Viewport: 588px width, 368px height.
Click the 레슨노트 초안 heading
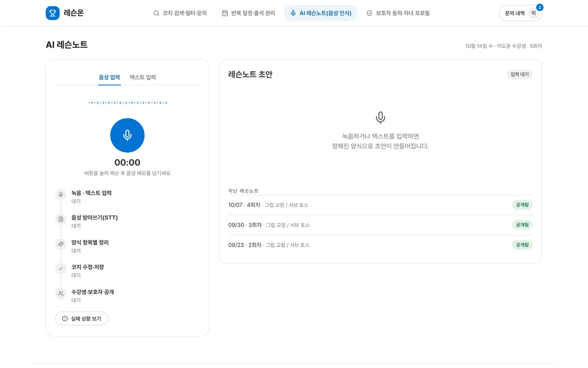click(x=250, y=75)
